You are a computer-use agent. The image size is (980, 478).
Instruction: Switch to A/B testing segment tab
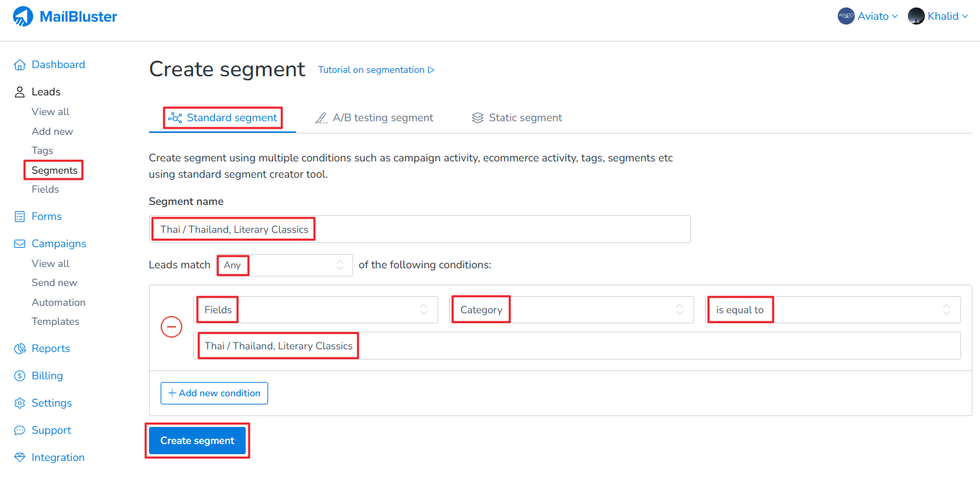[x=374, y=118]
